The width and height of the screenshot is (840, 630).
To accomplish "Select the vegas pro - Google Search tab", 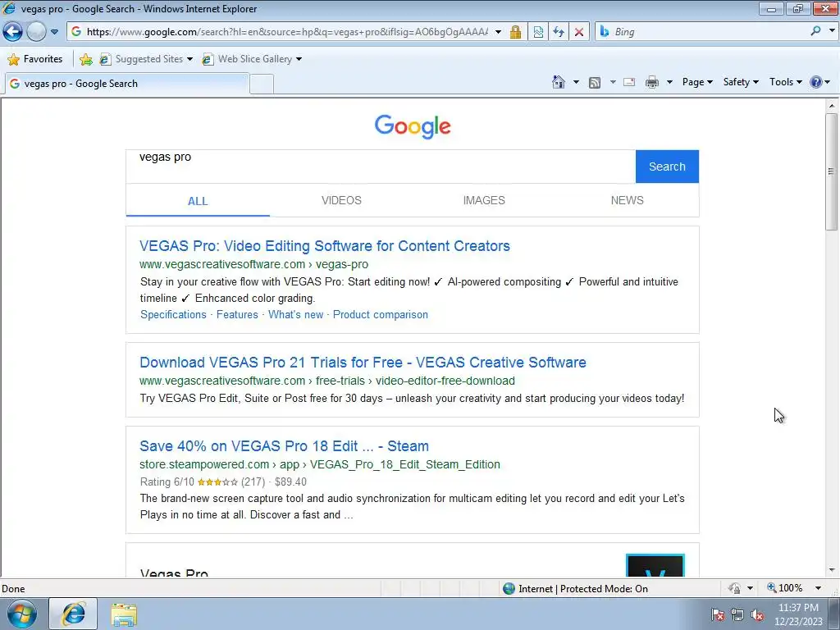I will point(126,84).
